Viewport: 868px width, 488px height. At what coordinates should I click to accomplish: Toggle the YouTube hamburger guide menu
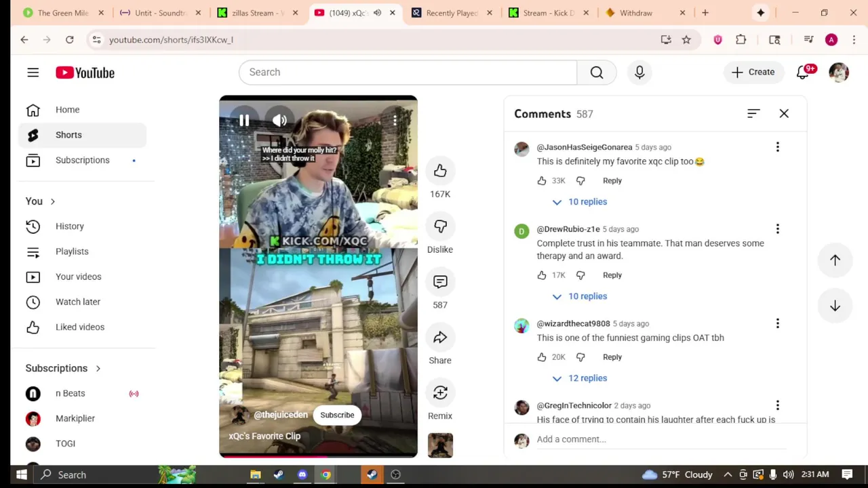[x=33, y=73]
